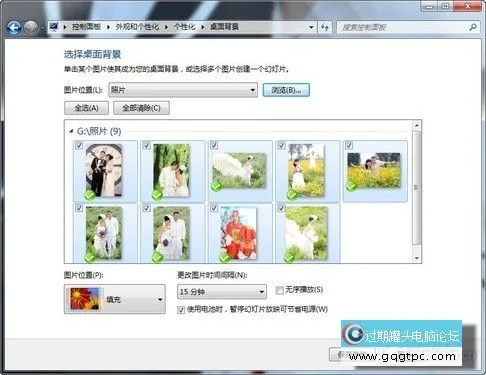Enable the 无序播放(S) checkbox
The height and width of the screenshot is (375, 486).
[x=279, y=290]
